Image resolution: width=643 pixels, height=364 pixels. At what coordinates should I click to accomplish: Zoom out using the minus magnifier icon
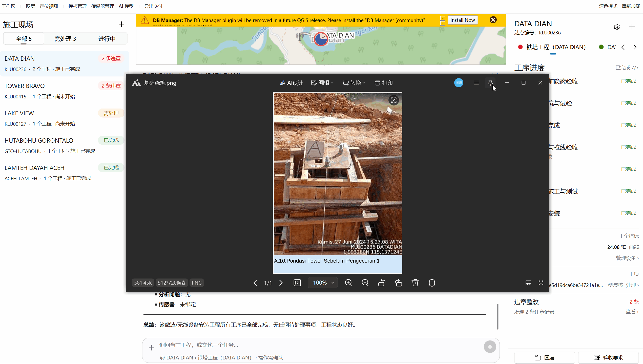click(x=365, y=283)
